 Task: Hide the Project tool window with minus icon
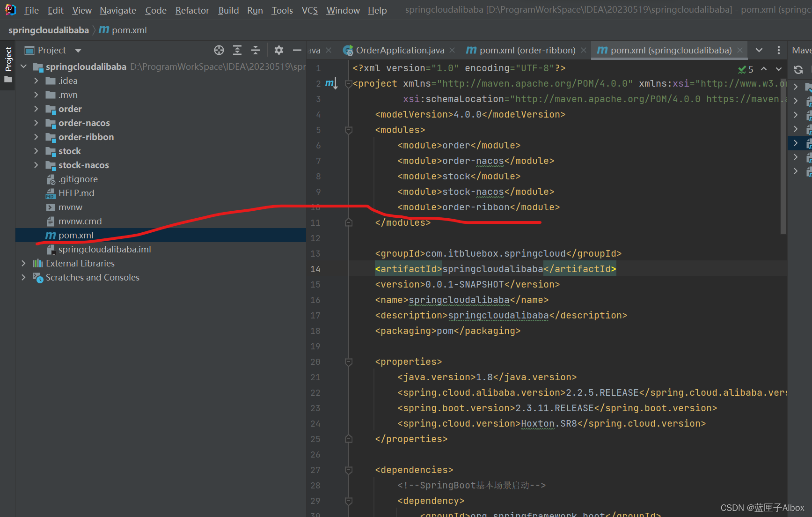point(297,50)
